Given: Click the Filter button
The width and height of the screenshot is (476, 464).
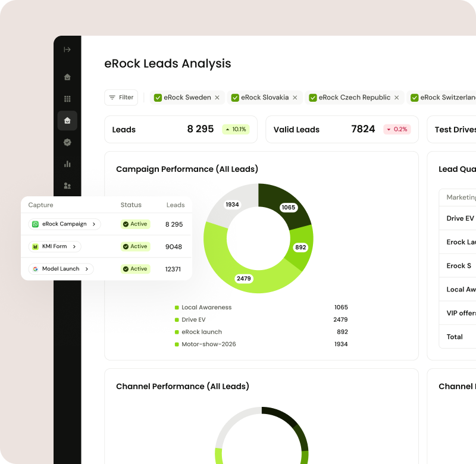Looking at the screenshot, I should tap(121, 98).
